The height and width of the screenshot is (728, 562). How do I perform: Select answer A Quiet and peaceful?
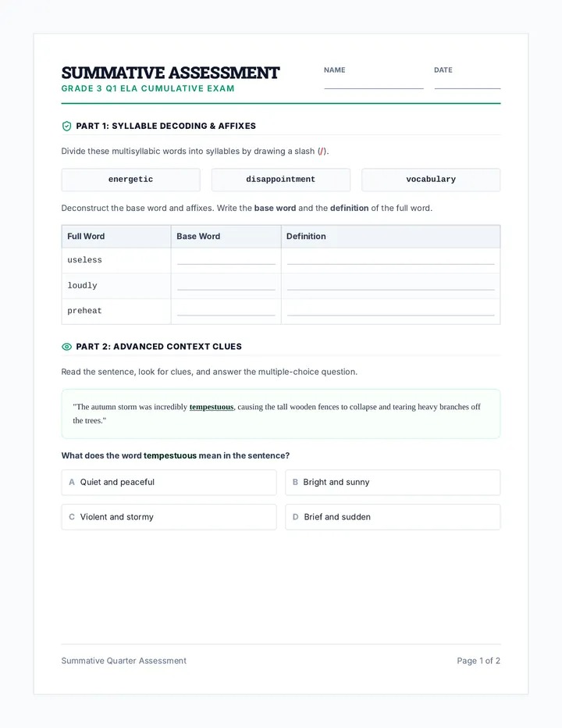click(169, 483)
